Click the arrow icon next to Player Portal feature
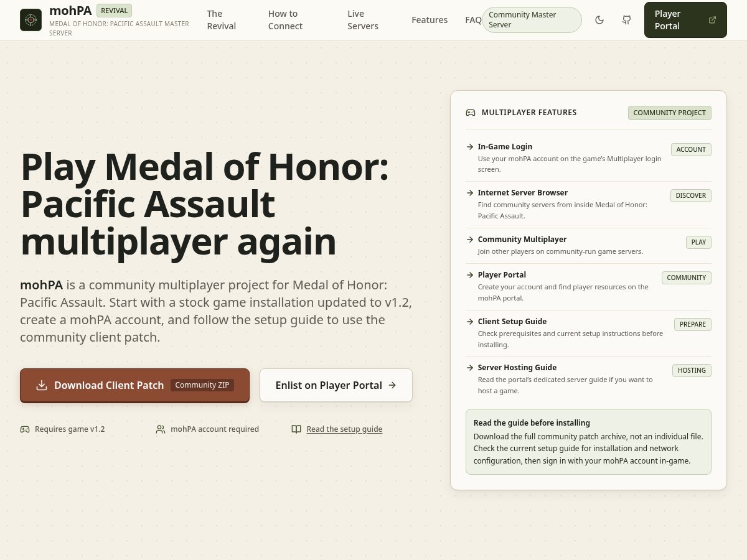Image resolution: width=747 pixels, height=560 pixels. pyautogui.click(x=470, y=275)
